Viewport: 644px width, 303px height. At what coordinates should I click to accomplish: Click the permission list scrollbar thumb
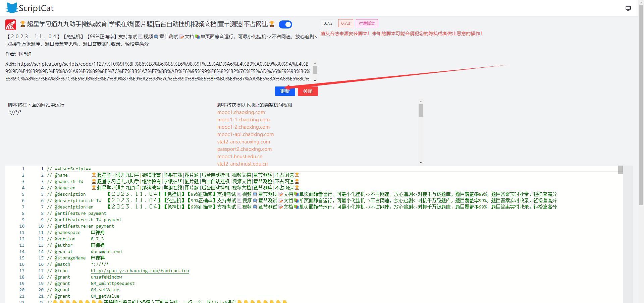421,110
